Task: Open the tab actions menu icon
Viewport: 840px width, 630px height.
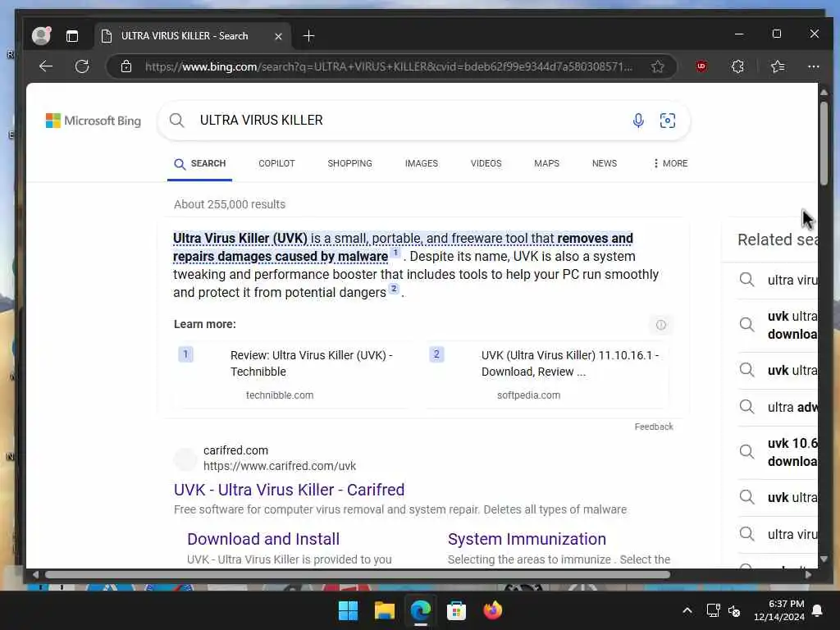Action: click(72, 36)
